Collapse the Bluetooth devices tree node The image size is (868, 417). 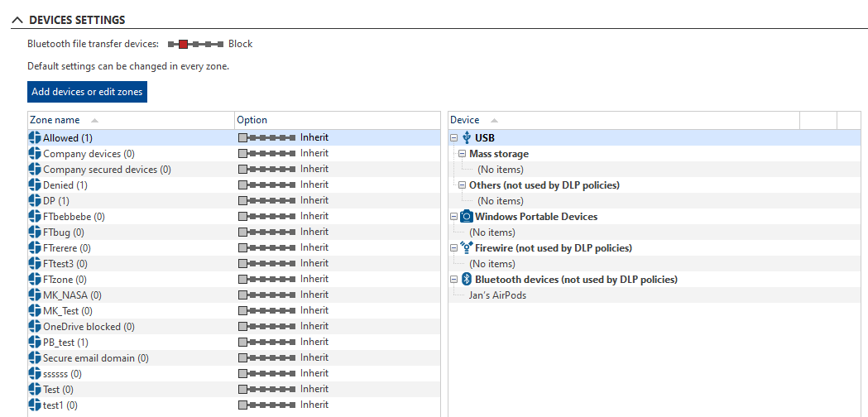click(454, 280)
